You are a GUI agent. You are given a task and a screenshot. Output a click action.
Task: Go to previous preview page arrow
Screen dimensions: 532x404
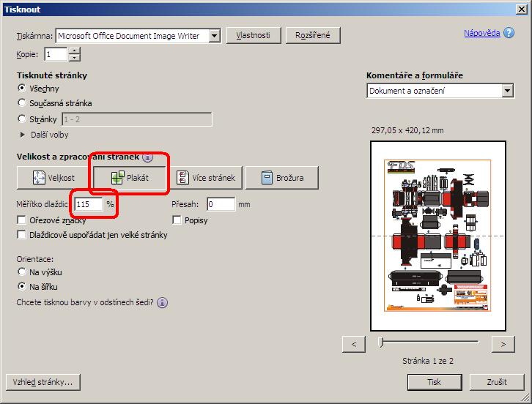click(354, 343)
